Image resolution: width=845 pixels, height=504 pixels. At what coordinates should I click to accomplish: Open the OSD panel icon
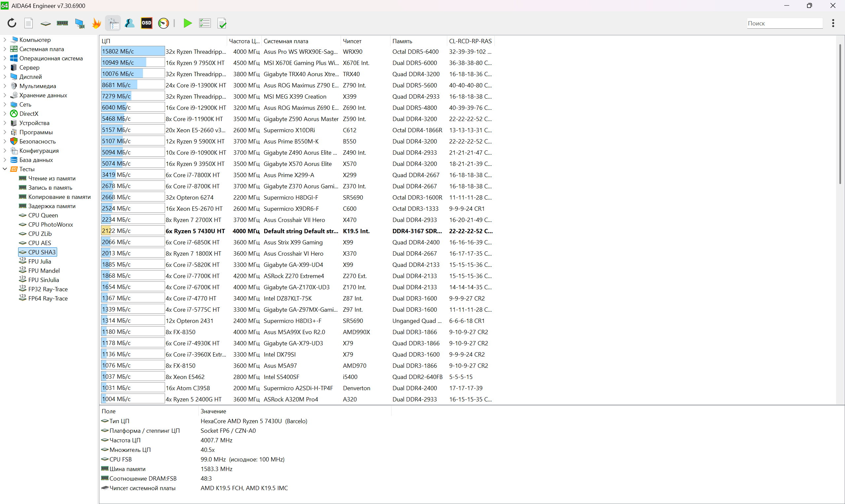(x=147, y=23)
